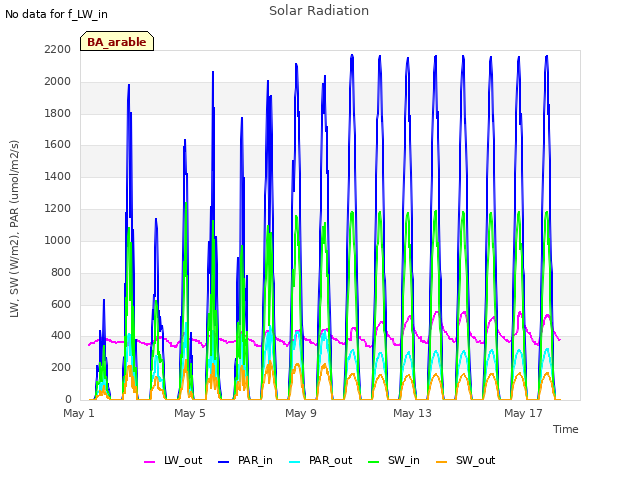Click the SW_out legend label
640x480 pixels.
[476, 461]
